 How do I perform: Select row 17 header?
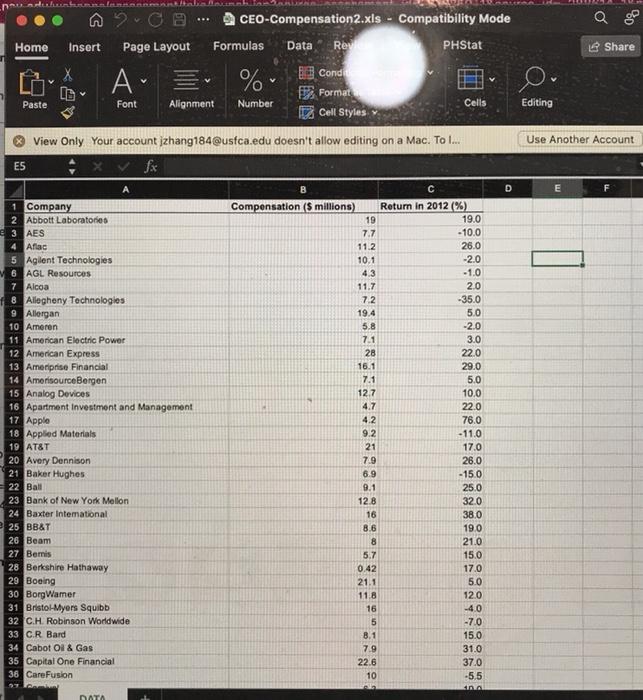point(14,420)
